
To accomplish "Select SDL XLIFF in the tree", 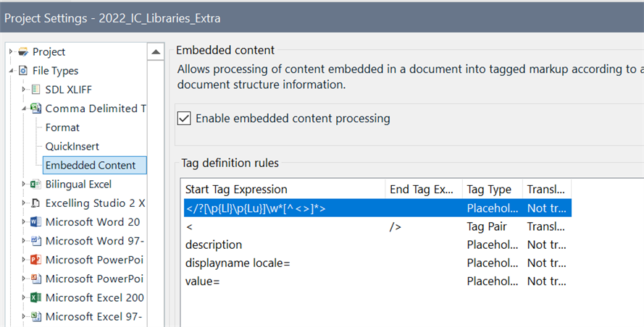I will 69,90.
